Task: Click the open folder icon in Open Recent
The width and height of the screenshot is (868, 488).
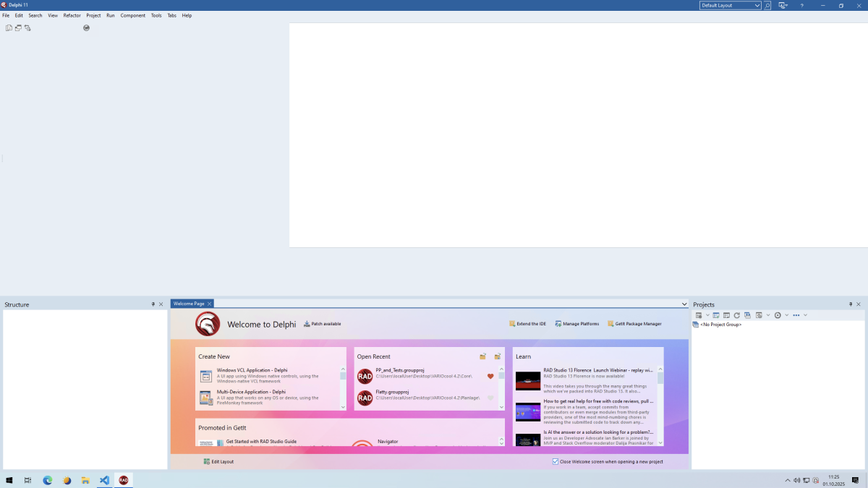Action: coord(482,356)
